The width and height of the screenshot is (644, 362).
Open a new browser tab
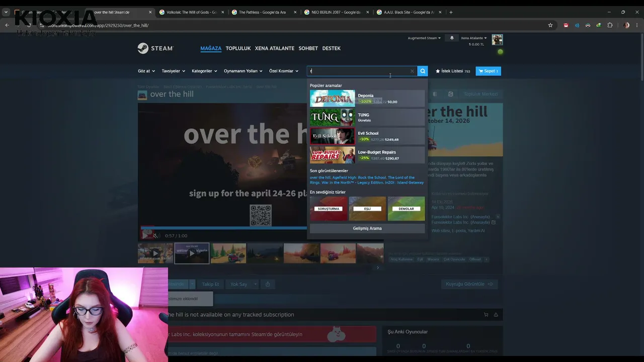[451, 12]
